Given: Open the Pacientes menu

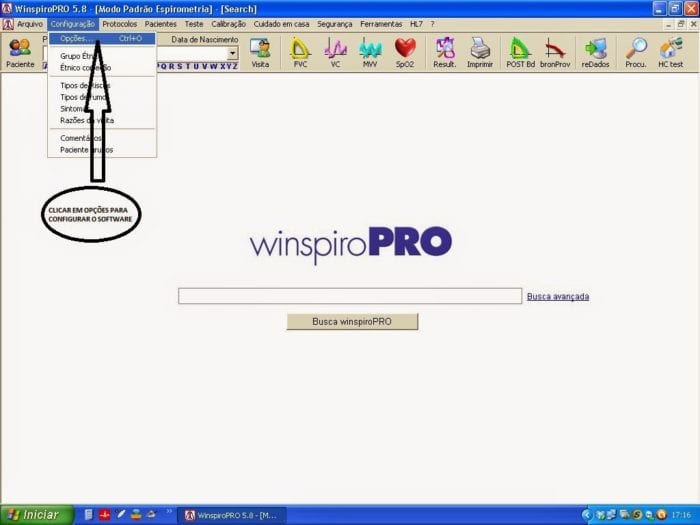Looking at the screenshot, I should [160, 24].
